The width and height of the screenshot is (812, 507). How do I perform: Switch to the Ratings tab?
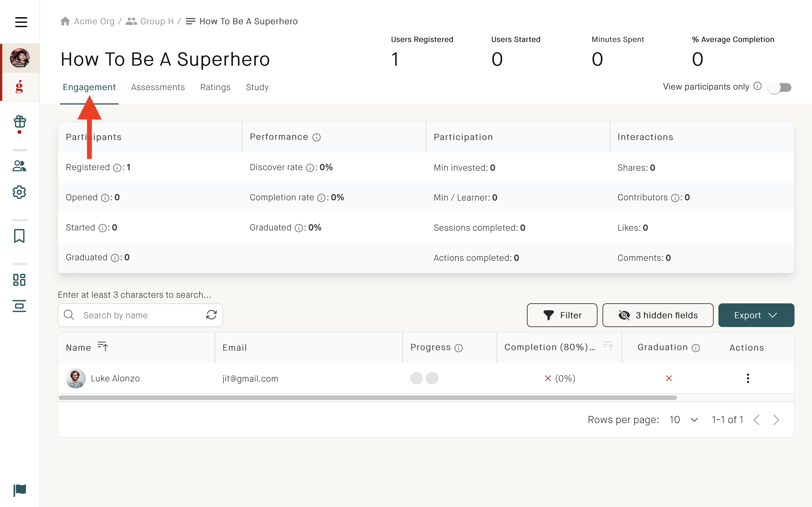[215, 87]
